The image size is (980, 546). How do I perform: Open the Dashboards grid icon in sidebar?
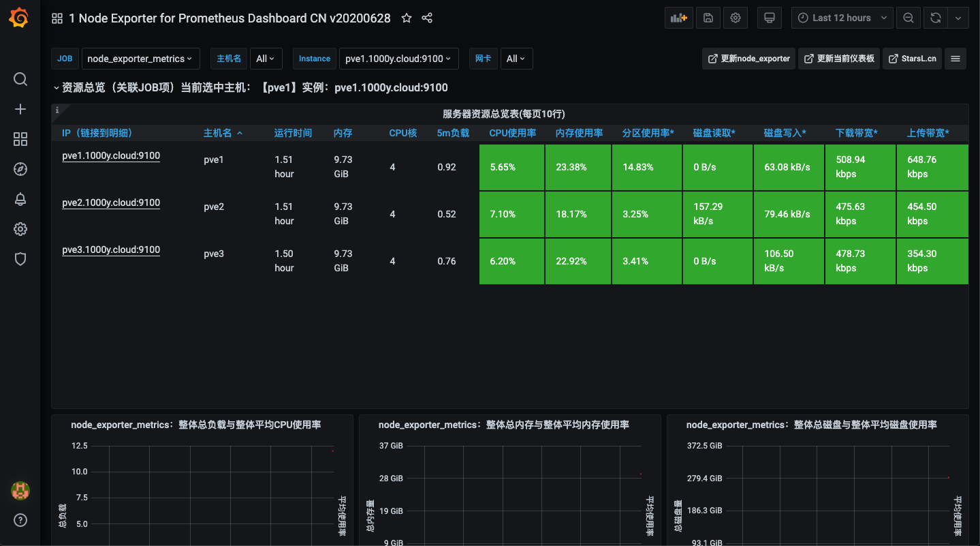[x=20, y=139]
